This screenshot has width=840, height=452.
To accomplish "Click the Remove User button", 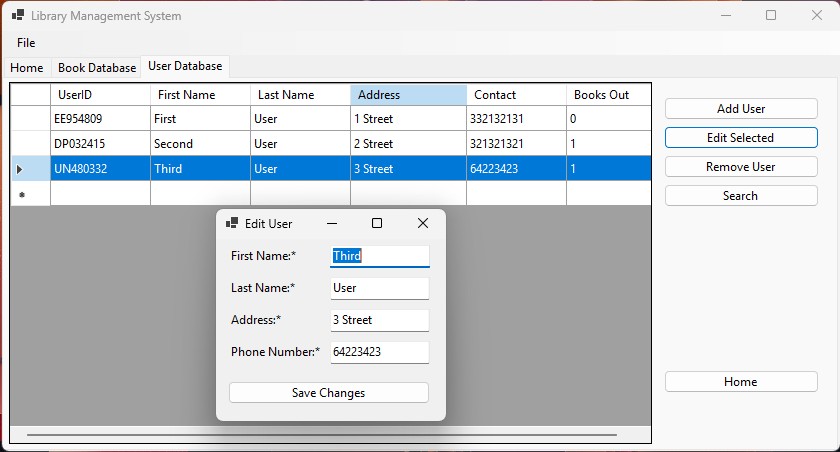I will point(740,167).
